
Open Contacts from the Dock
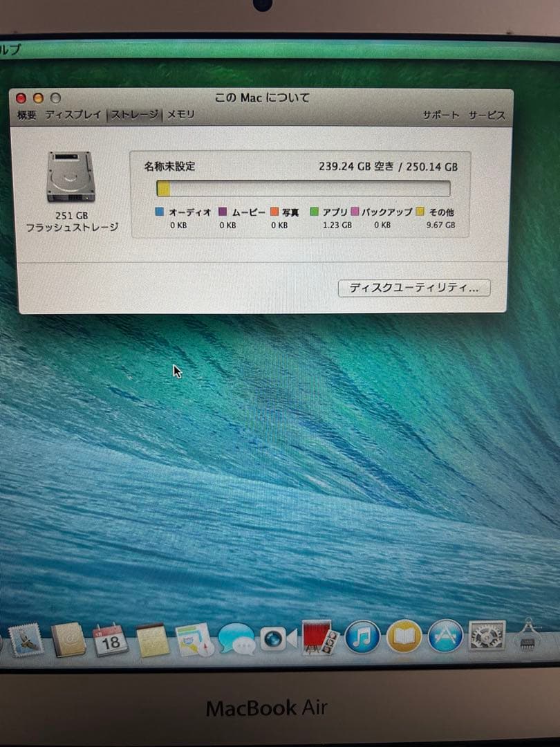pos(68,640)
